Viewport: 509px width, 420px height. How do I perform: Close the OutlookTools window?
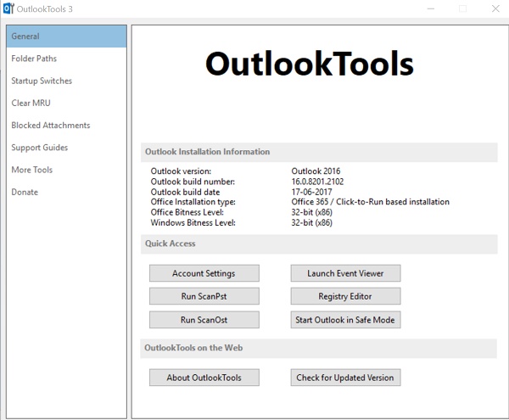(495, 8)
